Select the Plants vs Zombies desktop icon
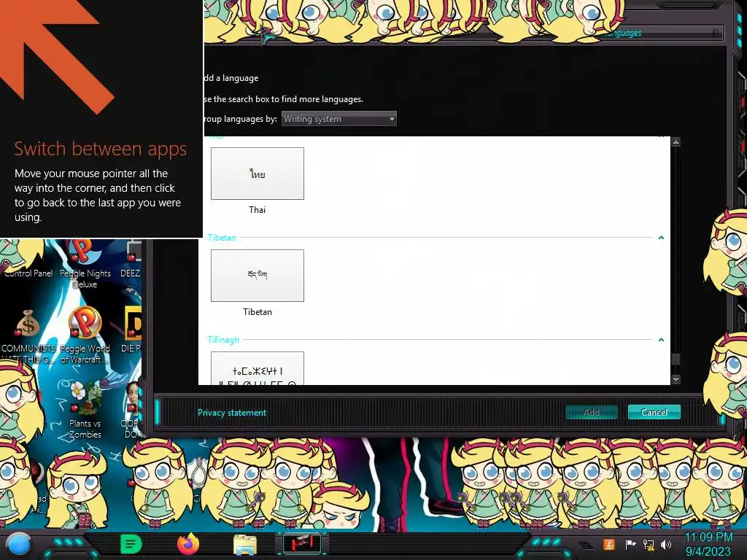The height and width of the screenshot is (560, 747). click(85, 410)
